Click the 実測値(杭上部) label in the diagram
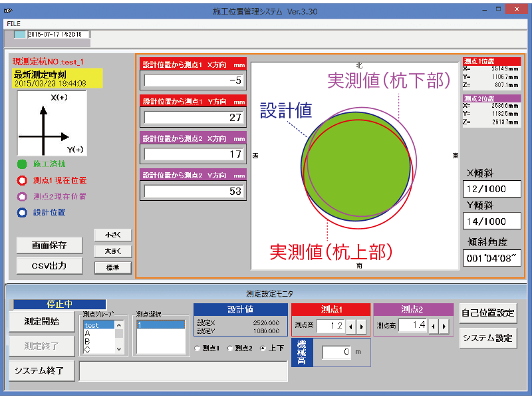The image size is (532, 399). point(331,252)
